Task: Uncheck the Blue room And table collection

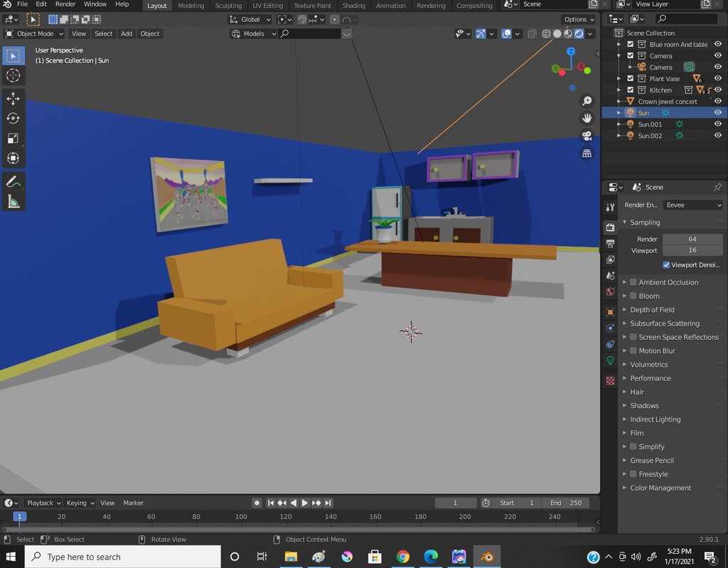Action: click(x=630, y=45)
